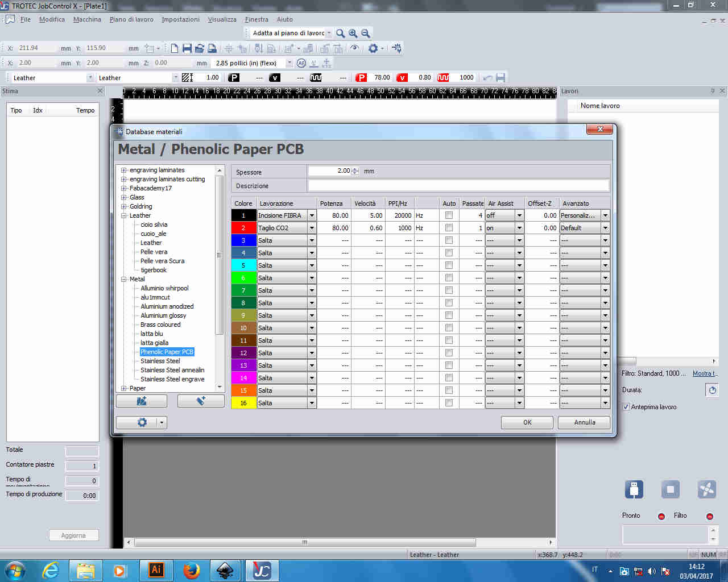The height and width of the screenshot is (582, 728).
Task: Click the Descrizione text field
Action: pos(458,186)
